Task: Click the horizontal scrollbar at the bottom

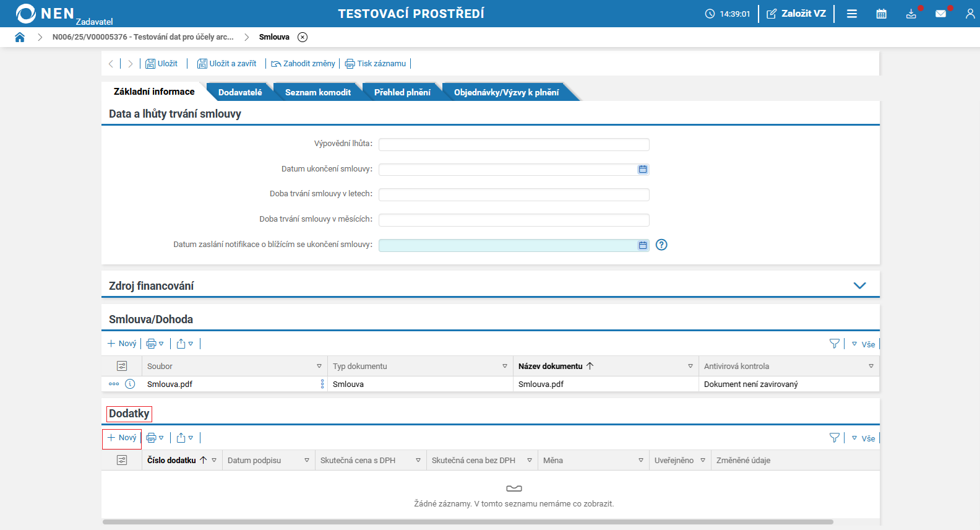Action: point(468,522)
